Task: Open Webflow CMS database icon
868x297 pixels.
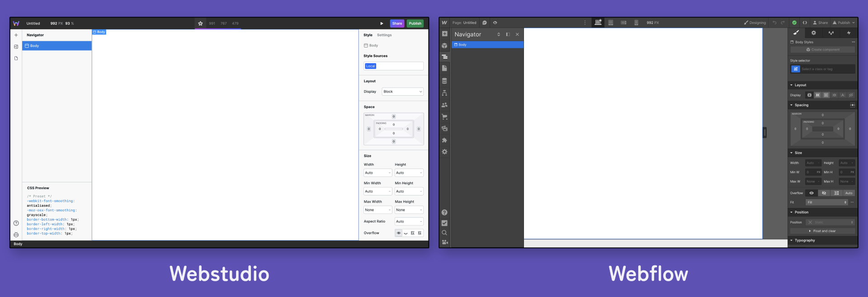Action: click(x=444, y=81)
